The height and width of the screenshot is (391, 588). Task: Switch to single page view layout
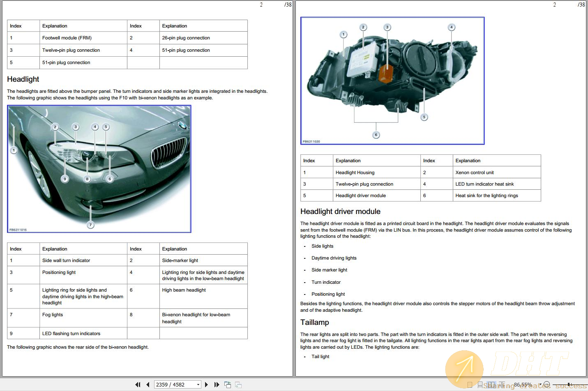click(x=470, y=385)
